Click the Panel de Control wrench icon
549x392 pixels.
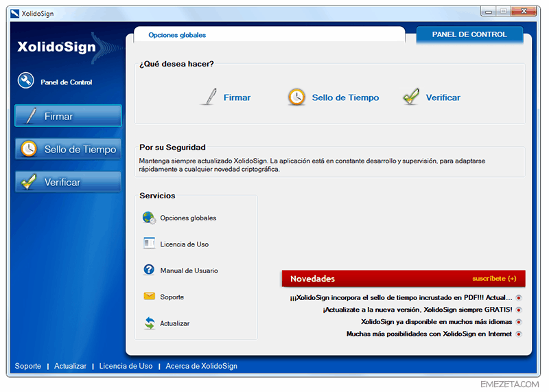pyautogui.click(x=26, y=80)
